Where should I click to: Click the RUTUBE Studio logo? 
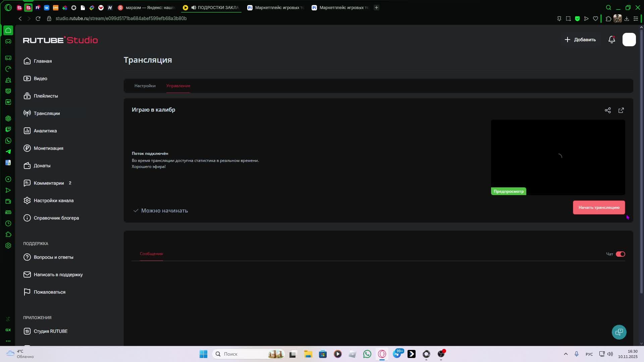[60, 40]
